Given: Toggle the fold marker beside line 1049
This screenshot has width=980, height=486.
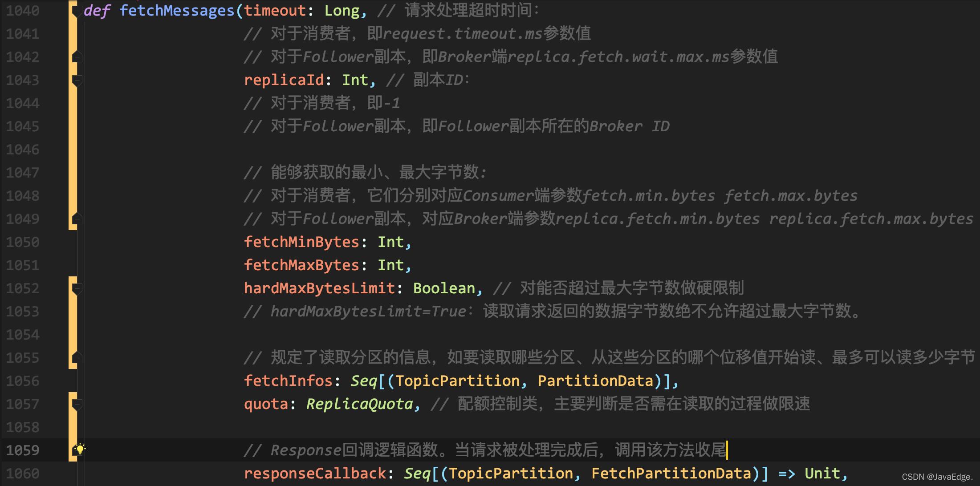Looking at the screenshot, I should (x=77, y=219).
